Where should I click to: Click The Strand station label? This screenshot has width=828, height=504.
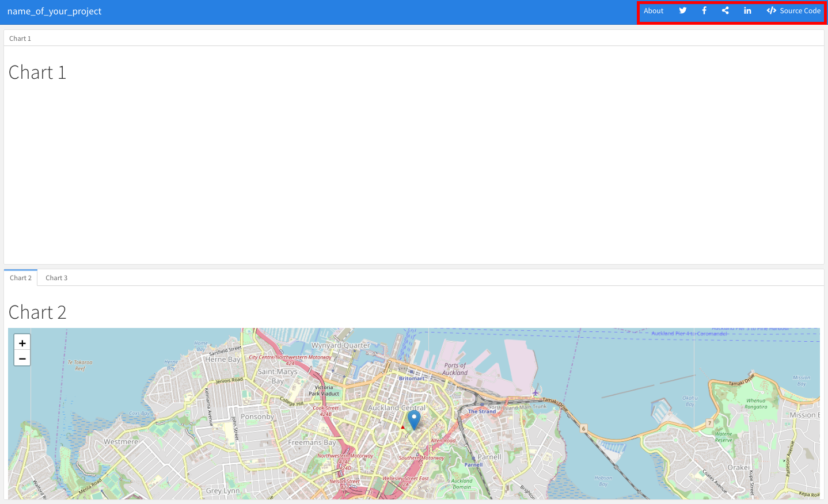tap(481, 411)
